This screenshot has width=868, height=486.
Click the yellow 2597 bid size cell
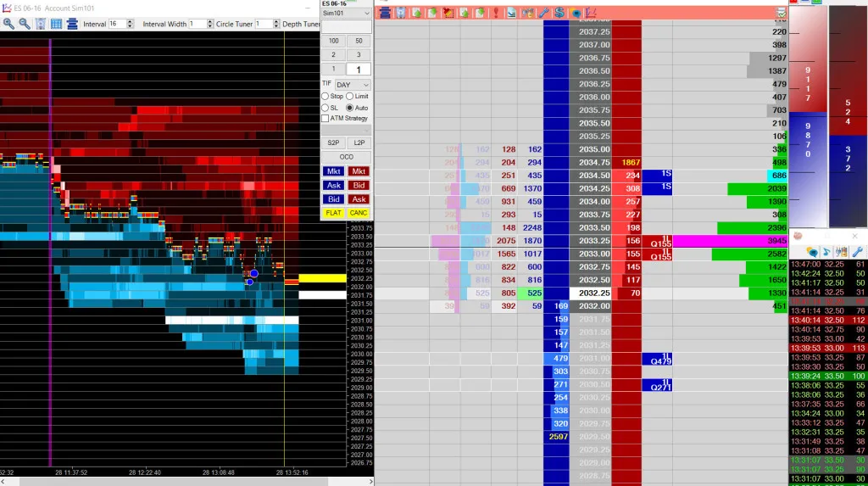(556, 437)
